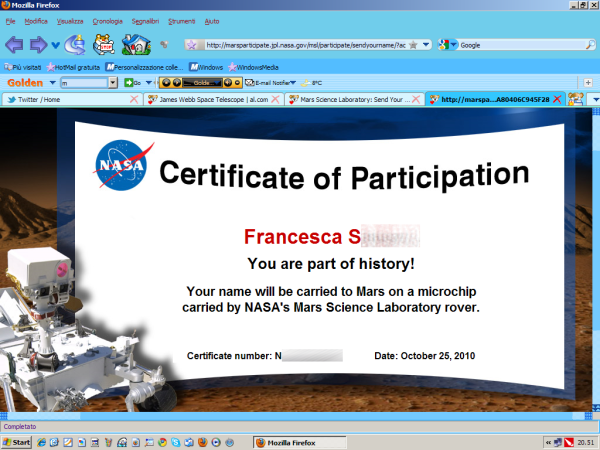Open the HotMail gratuita bookmark
This screenshot has height=450, width=600.
point(73,67)
